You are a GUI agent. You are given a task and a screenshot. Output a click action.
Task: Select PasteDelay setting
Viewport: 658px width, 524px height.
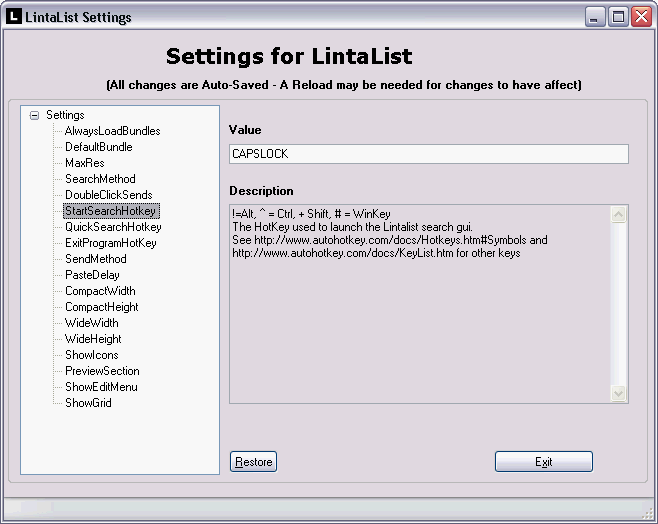[92, 275]
